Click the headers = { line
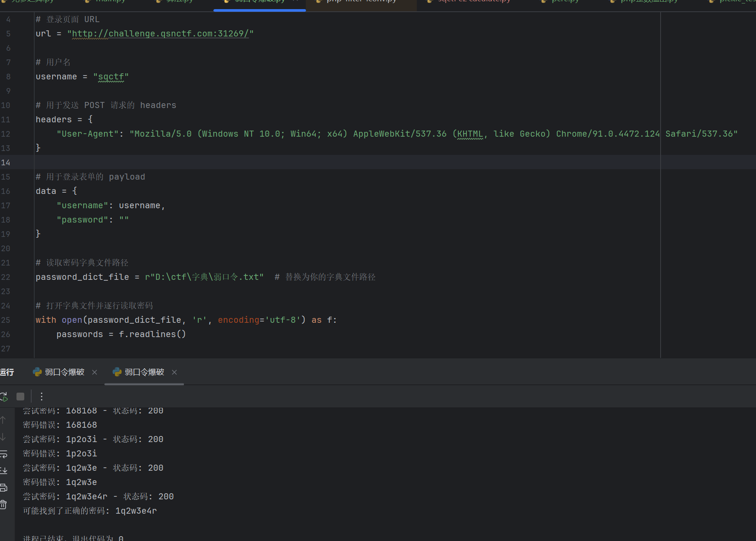This screenshot has height=541, width=756. click(64, 119)
